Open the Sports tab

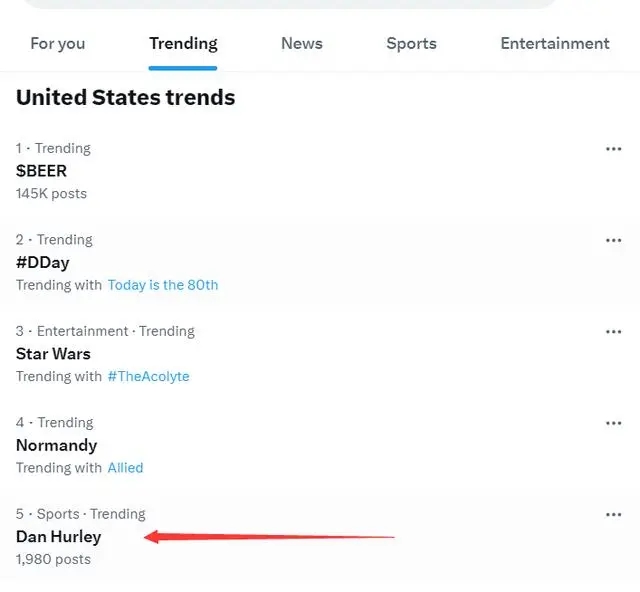coord(411,44)
